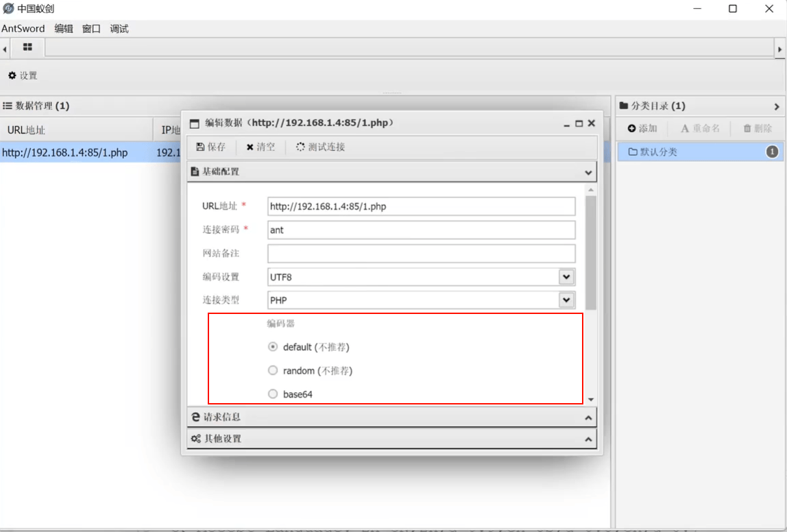787x532 pixels.
Task: Click the 连接密码 input field
Action: tap(421, 230)
